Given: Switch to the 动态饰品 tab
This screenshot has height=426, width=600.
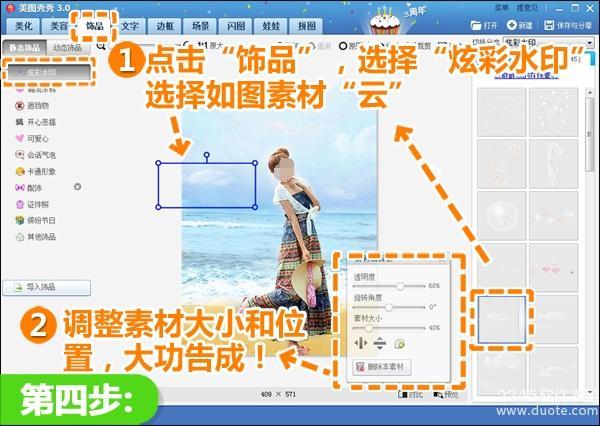Looking at the screenshot, I should pyautogui.click(x=67, y=47).
